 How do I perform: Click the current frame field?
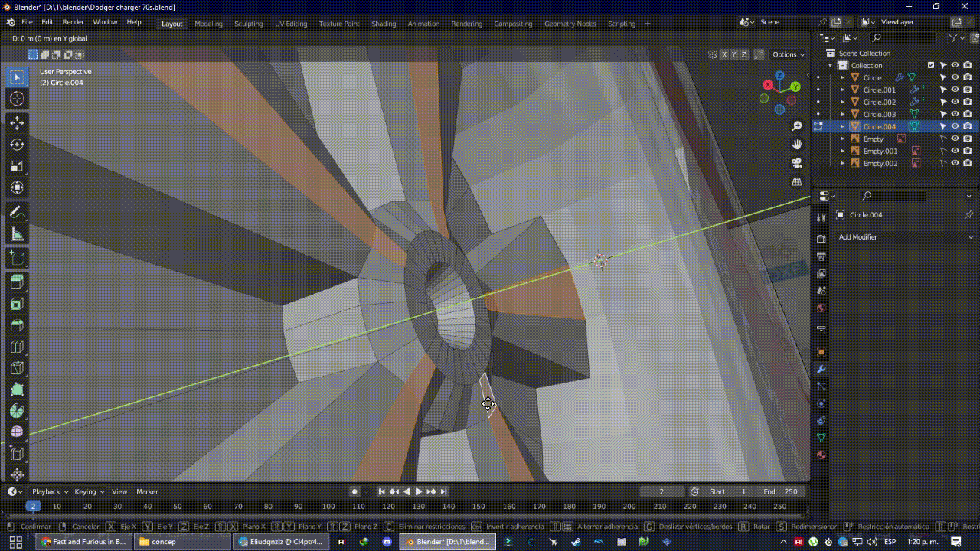[661, 491]
